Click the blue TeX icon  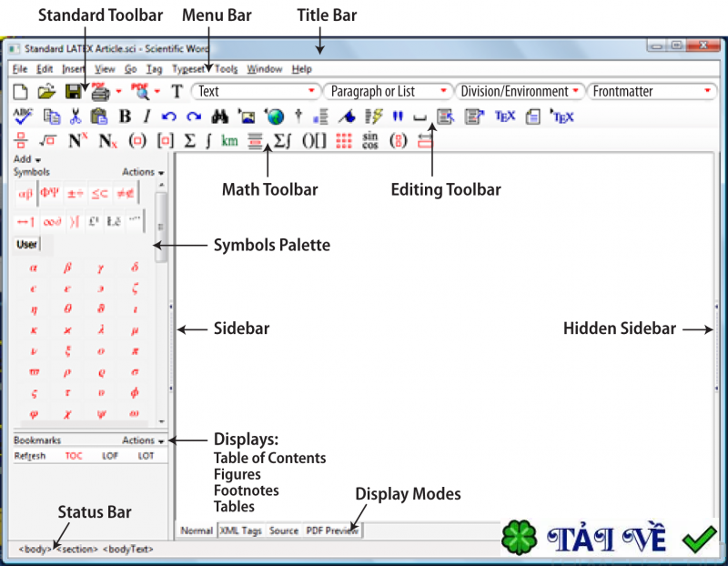tap(505, 116)
